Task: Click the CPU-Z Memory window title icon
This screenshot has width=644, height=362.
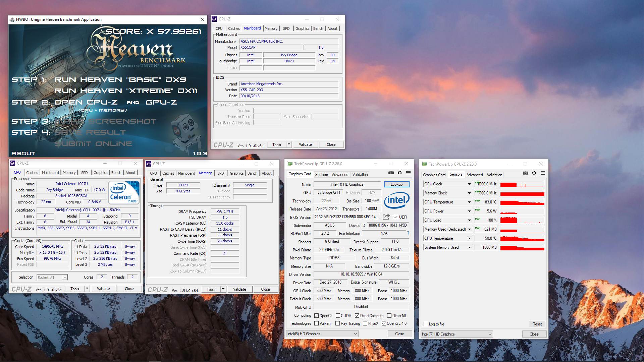Action: click(149, 164)
